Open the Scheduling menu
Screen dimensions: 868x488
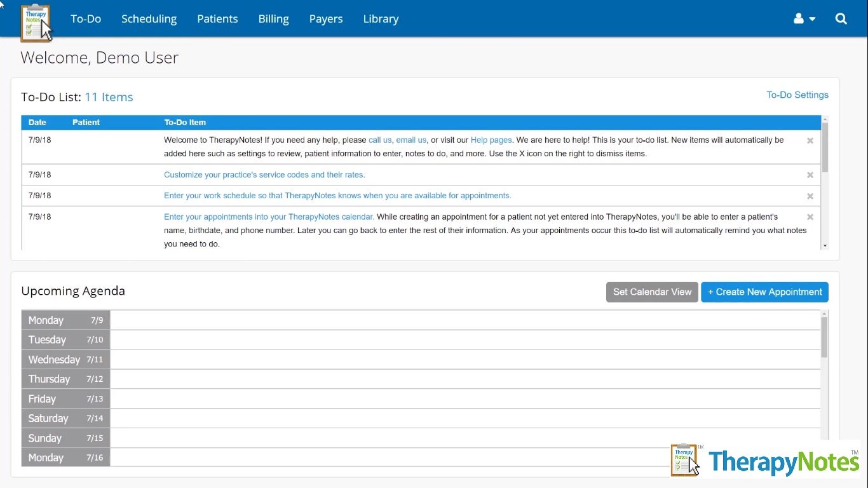[149, 19]
